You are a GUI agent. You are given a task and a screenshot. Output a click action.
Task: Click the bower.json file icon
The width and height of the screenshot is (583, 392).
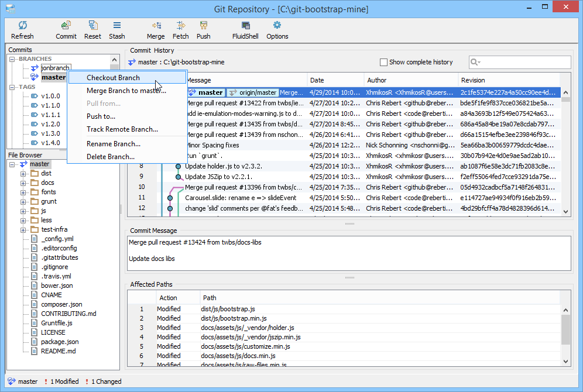pyautogui.click(x=34, y=286)
